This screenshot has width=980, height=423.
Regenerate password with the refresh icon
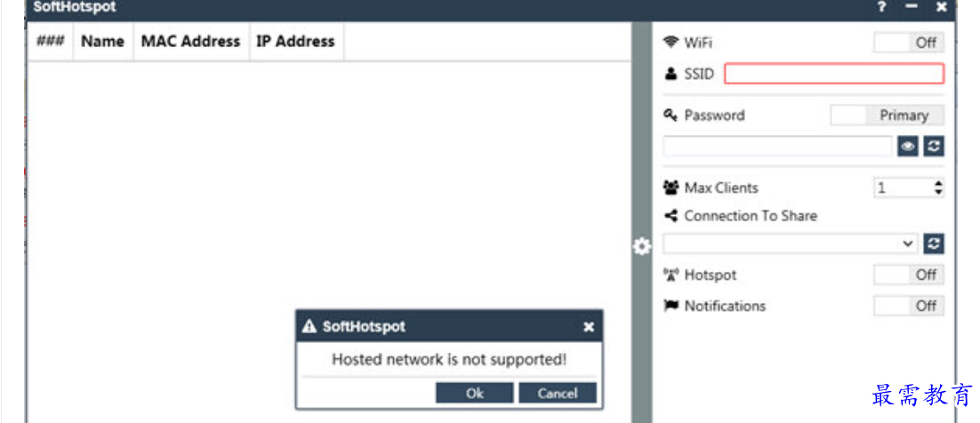click(934, 147)
